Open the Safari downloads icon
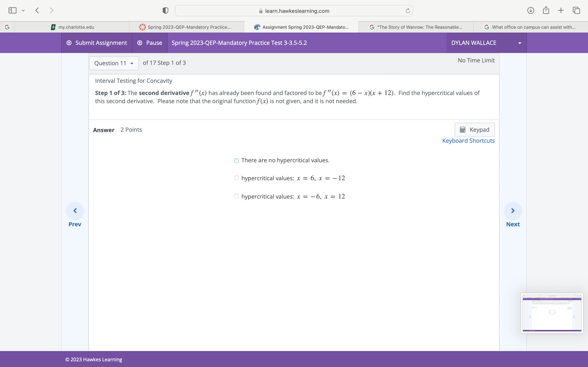The width and height of the screenshot is (588, 367). click(x=530, y=10)
